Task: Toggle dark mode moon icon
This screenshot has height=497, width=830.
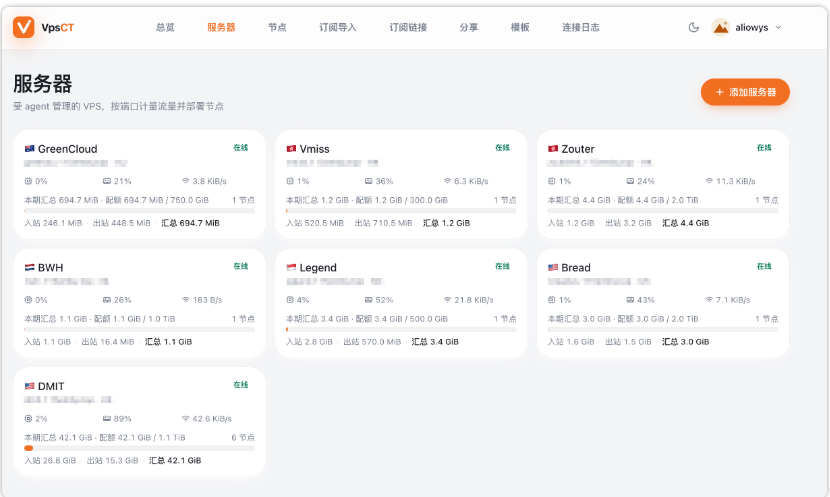Action: click(693, 28)
